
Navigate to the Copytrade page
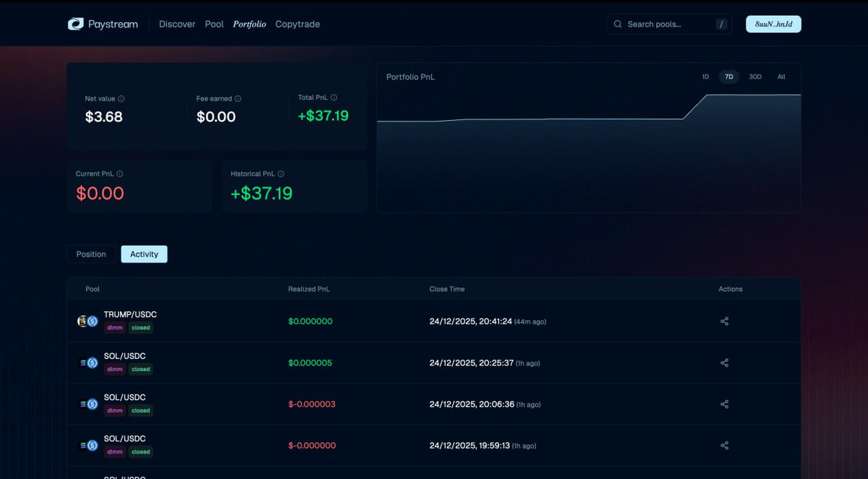(297, 24)
